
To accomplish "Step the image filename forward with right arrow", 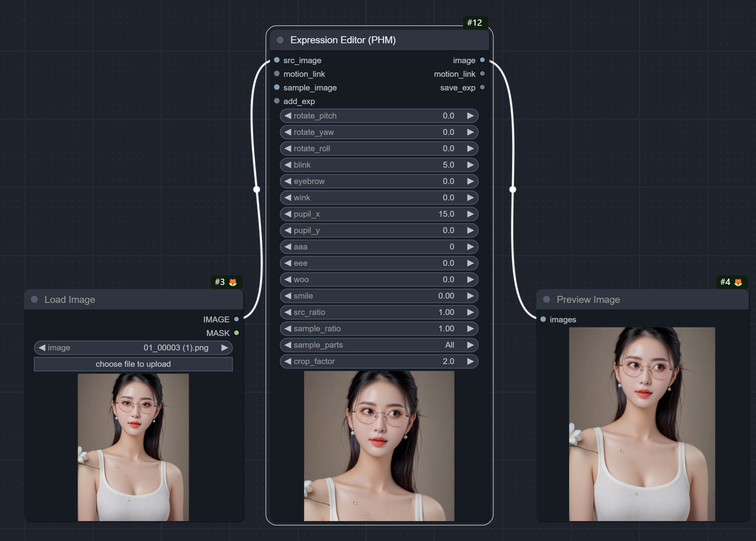I will pos(224,348).
